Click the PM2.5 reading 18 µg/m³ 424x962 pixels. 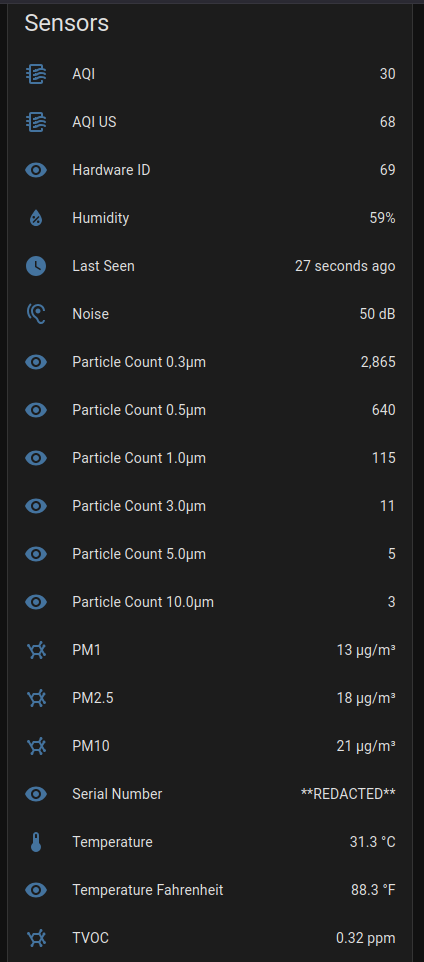click(366, 698)
